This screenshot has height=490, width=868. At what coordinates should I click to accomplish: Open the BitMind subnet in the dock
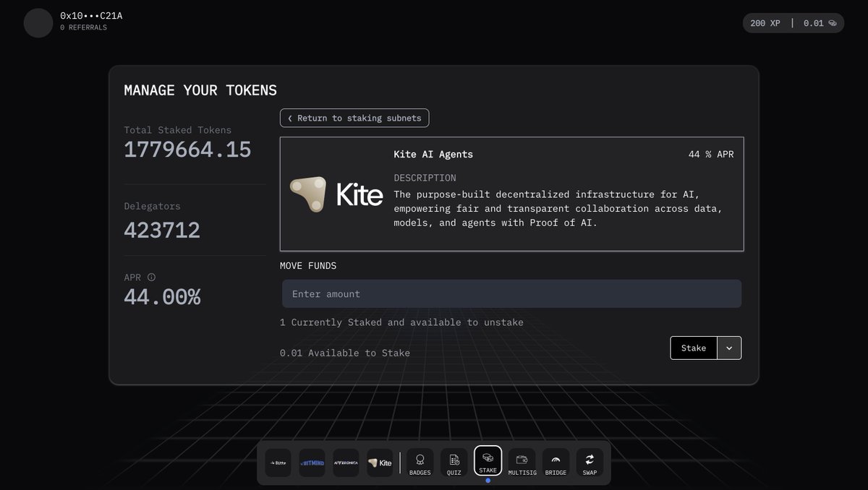[312, 463]
